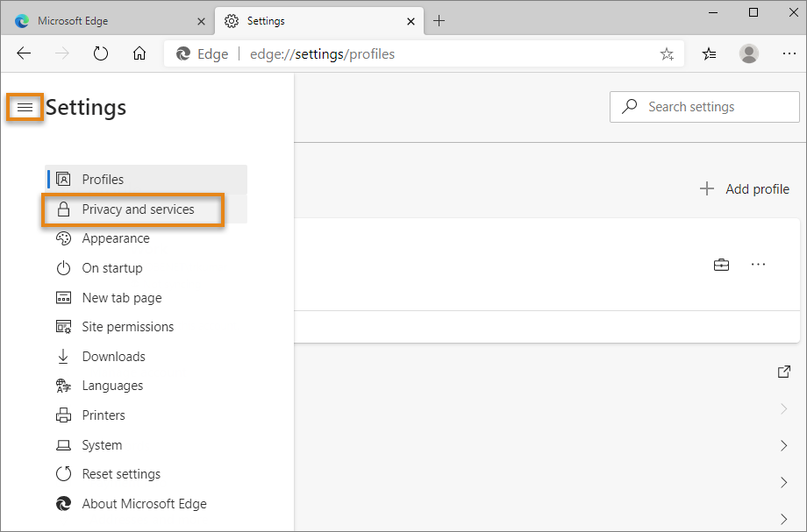Click the address bar URL
The width and height of the screenshot is (807, 532).
(x=322, y=54)
